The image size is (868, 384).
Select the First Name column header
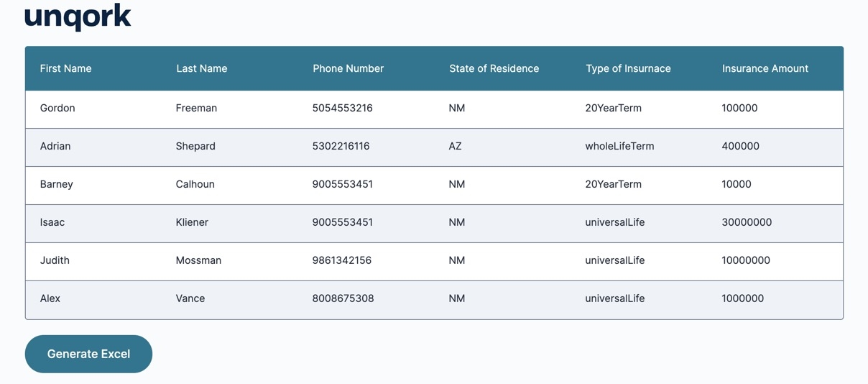pos(65,68)
